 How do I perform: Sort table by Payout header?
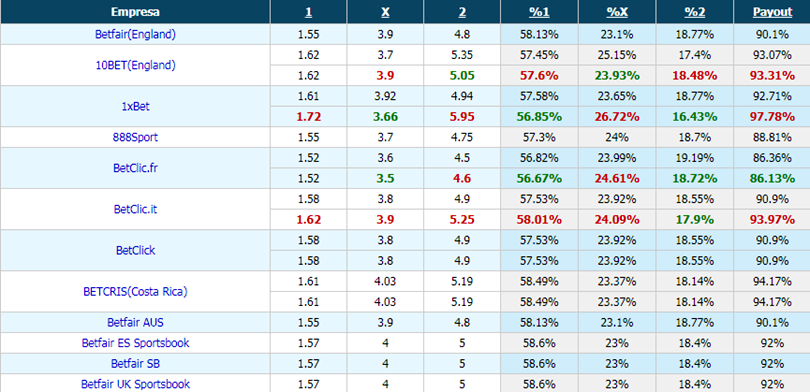[x=772, y=12]
